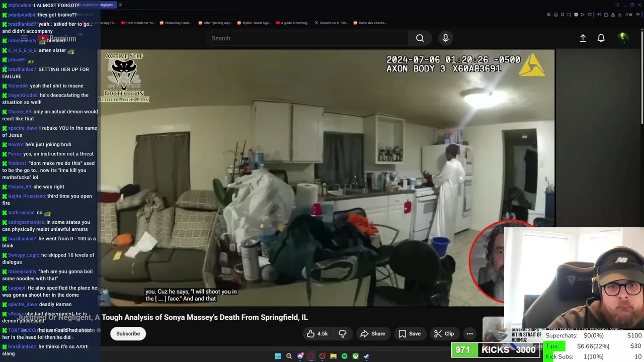Open the YouTube create upload icon

(x=583, y=38)
